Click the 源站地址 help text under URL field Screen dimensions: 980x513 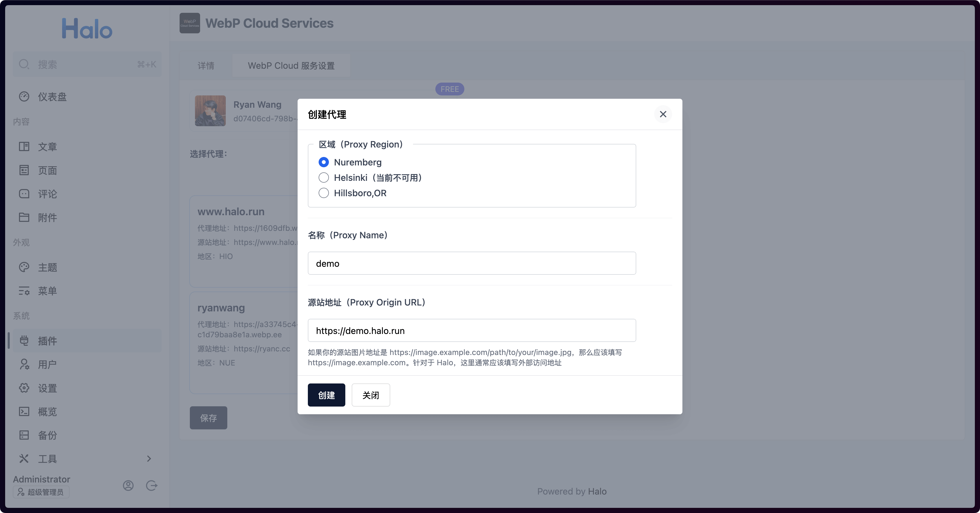click(x=465, y=358)
